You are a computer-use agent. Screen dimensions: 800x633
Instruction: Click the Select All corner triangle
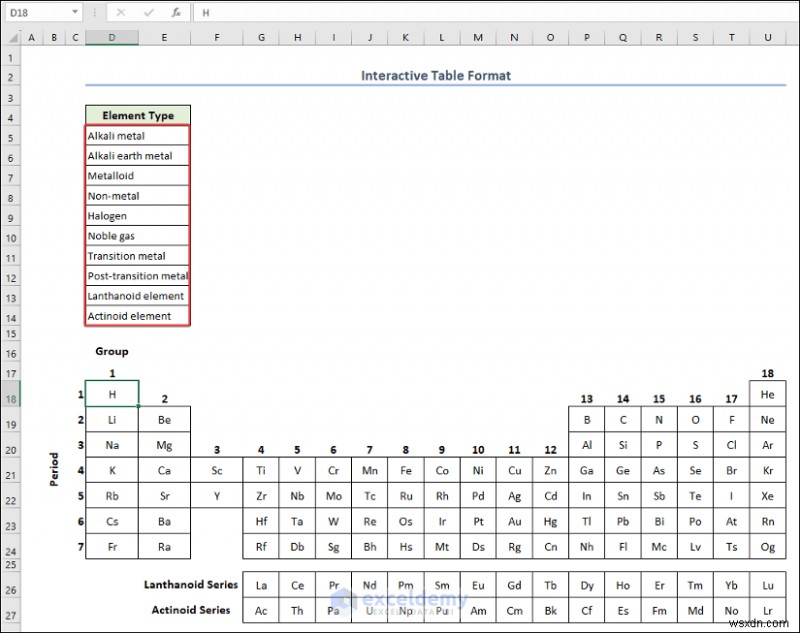14,38
